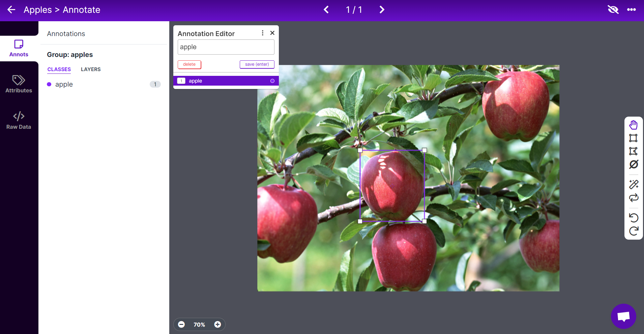This screenshot has width=644, height=334.
Task: Click the radio circle on apple suggestion
Action: [x=272, y=81]
